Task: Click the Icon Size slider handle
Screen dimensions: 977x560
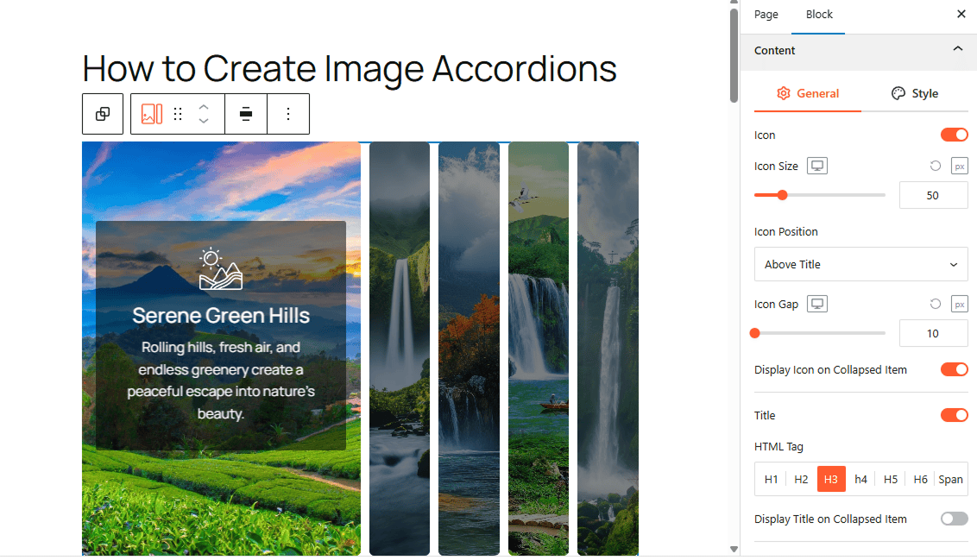Action: (x=782, y=195)
